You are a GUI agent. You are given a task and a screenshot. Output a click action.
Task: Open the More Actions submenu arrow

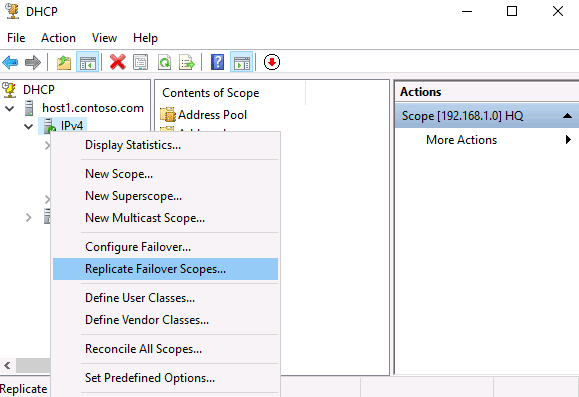coord(568,140)
